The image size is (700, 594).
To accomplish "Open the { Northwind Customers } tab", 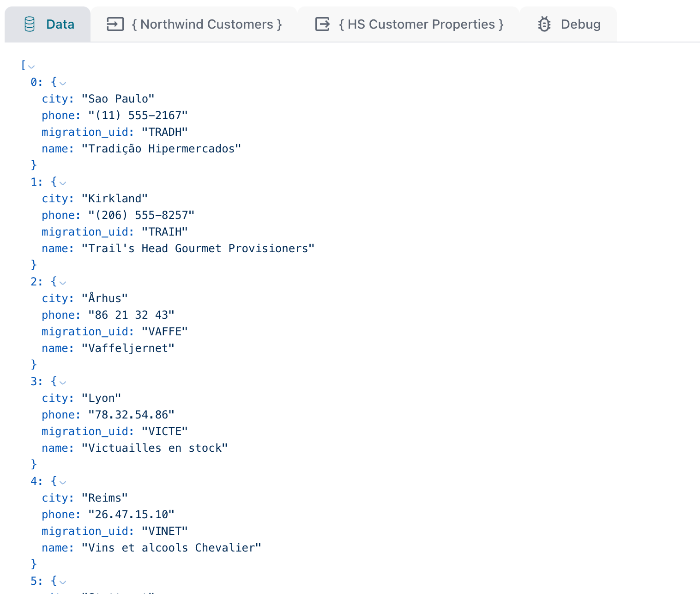I will [x=194, y=24].
